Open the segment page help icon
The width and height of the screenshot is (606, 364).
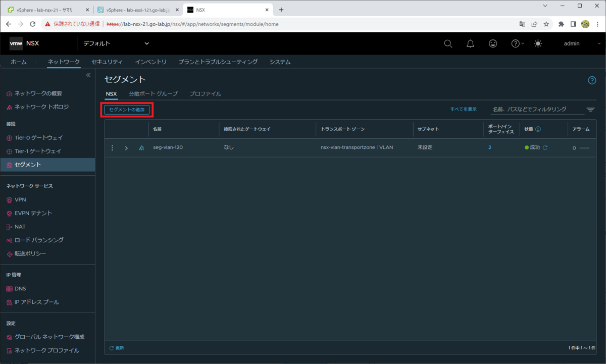click(592, 80)
